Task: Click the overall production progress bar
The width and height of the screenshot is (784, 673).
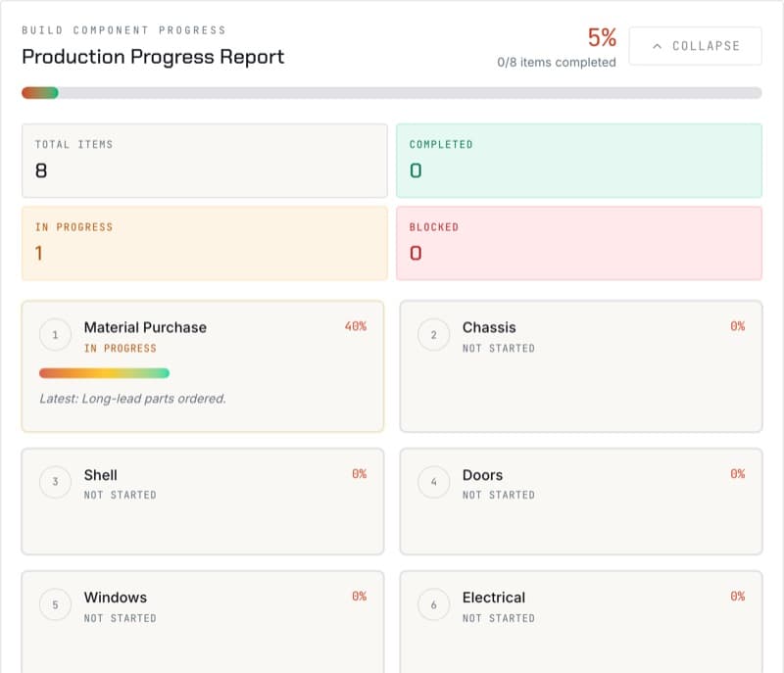Action: 391,93
